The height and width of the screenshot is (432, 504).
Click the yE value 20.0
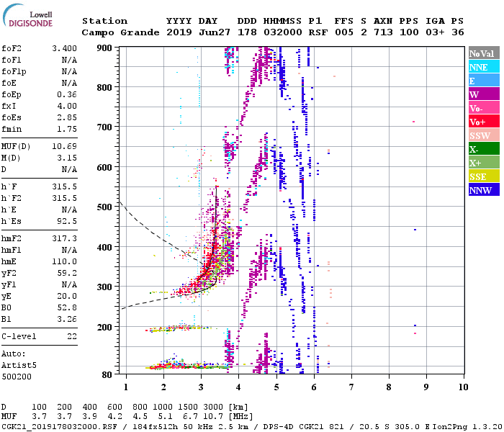pos(67,297)
